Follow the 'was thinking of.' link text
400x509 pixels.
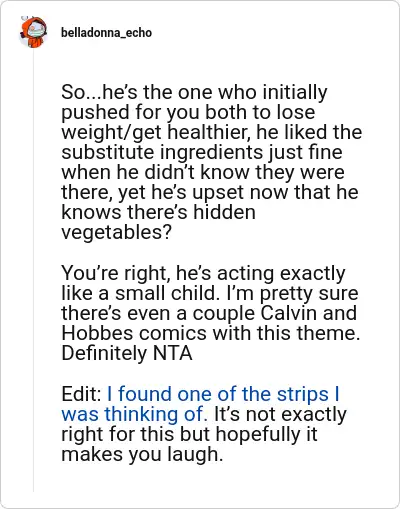[134, 414]
